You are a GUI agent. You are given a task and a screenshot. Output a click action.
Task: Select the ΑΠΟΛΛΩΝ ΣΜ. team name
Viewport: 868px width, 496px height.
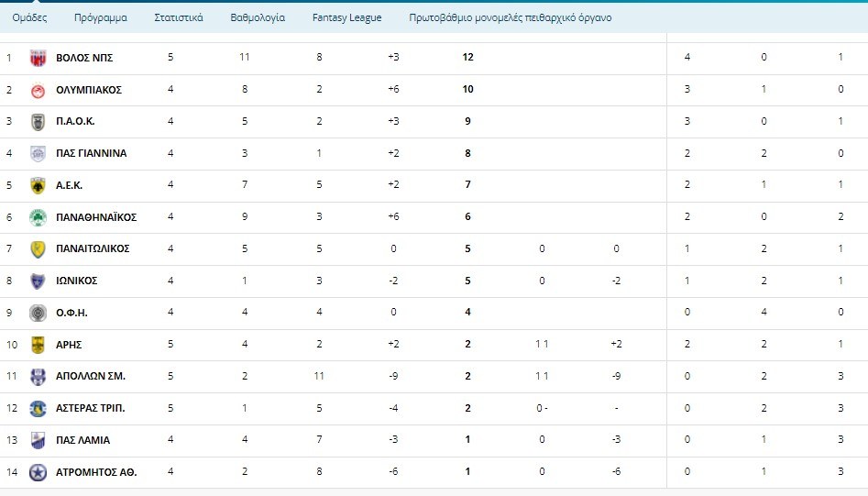[91, 376]
